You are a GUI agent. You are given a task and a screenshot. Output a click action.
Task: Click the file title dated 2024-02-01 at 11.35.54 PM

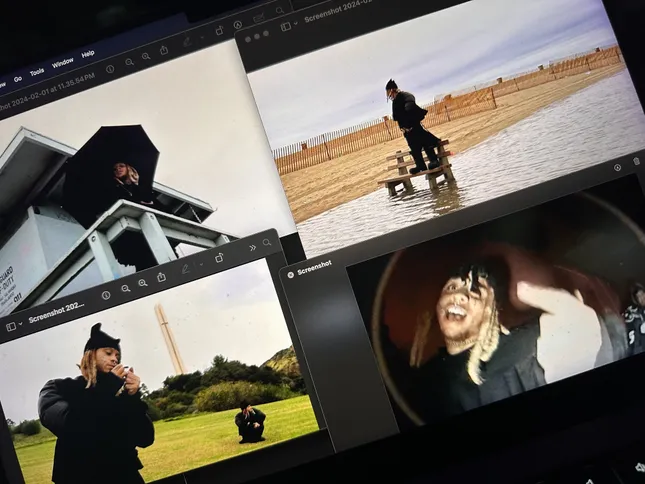tap(47, 92)
